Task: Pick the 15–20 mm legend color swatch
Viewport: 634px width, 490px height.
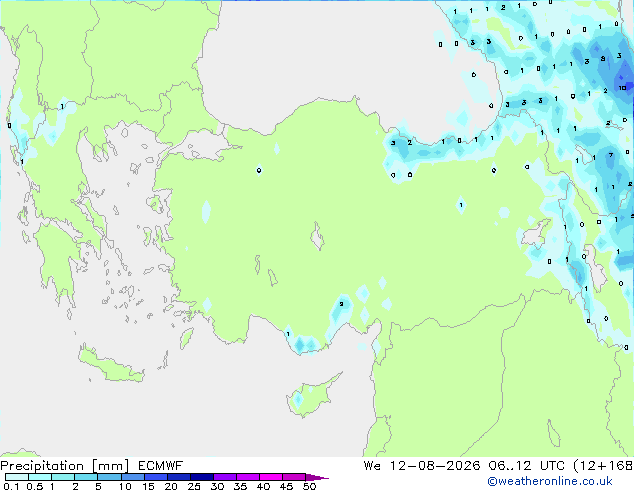Action: (156, 477)
